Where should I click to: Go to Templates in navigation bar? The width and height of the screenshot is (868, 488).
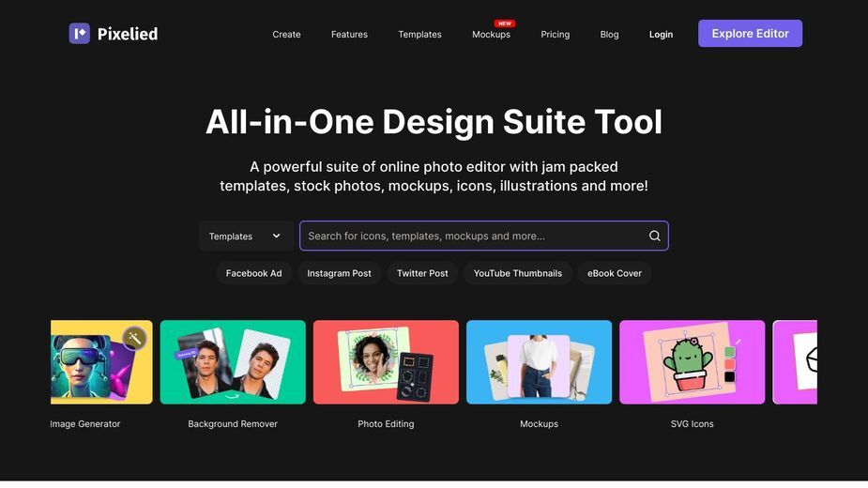[x=419, y=35]
